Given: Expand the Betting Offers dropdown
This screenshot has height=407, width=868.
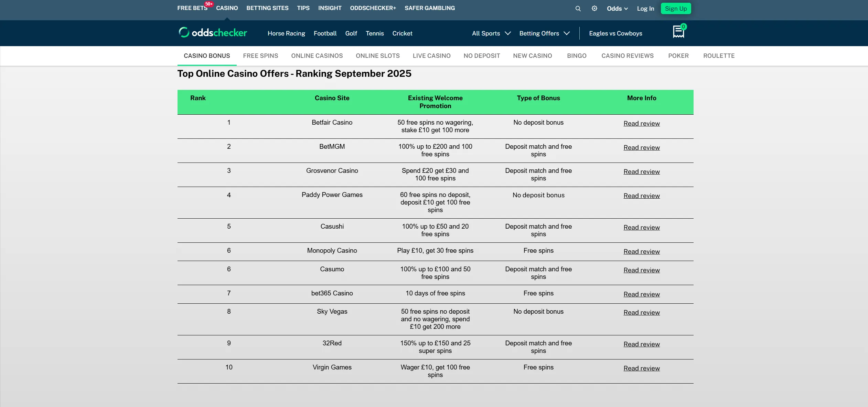Looking at the screenshot, I should click(x=545, y=33).
